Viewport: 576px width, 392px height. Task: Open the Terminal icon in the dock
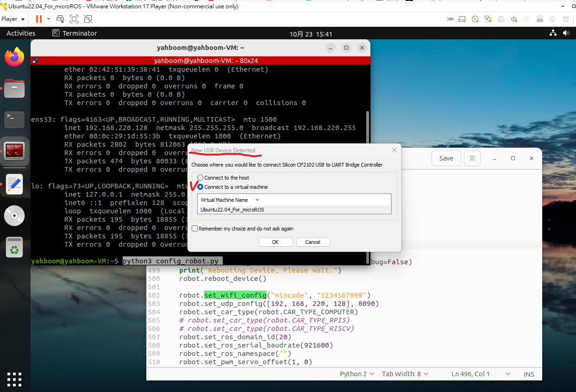pos(14,120)
